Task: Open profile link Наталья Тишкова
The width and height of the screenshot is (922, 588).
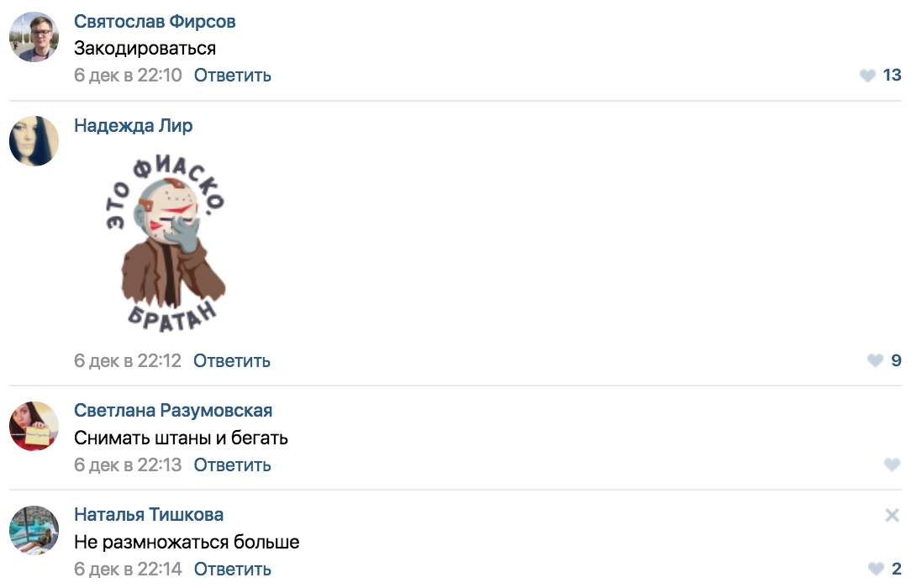Action: [x=149, y=515]
